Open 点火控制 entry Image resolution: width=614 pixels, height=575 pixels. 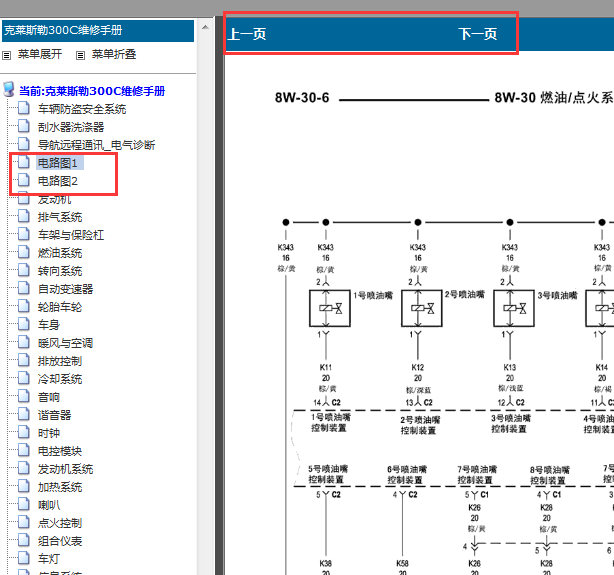pyautogui.click(x=60, y=523)
